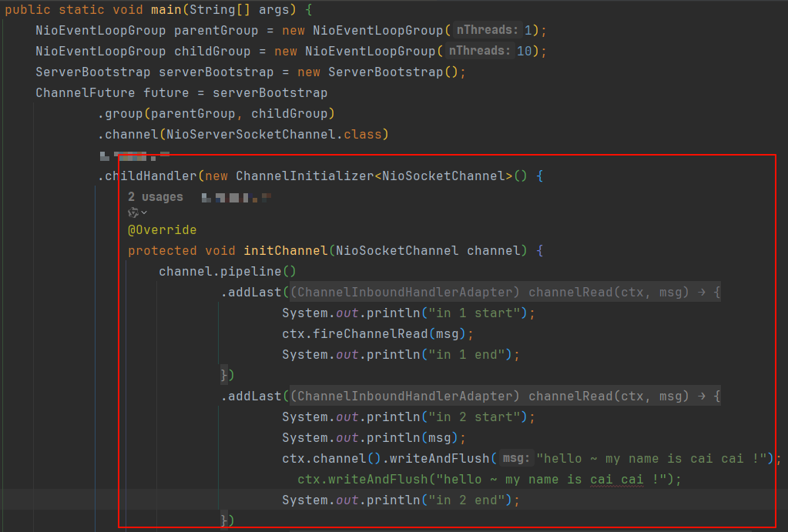
Task: Click the childHandler method call
Action: (x=151, y=176)
